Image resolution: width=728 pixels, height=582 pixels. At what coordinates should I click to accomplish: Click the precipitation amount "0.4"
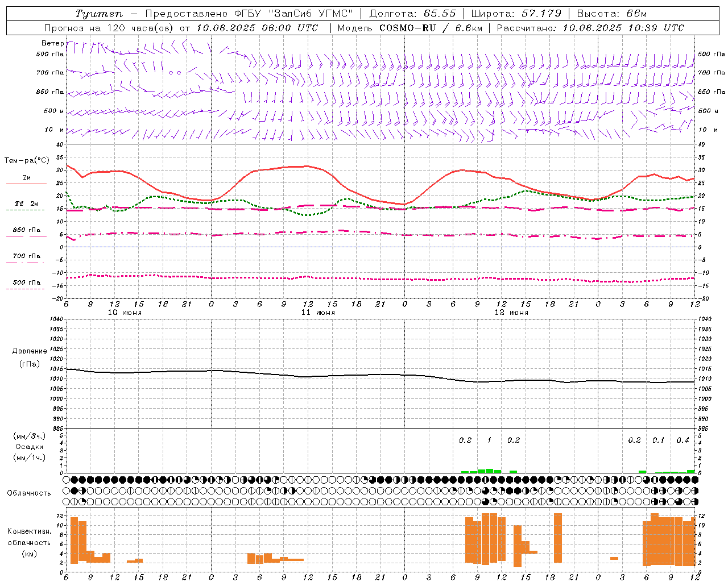point(682,440)
